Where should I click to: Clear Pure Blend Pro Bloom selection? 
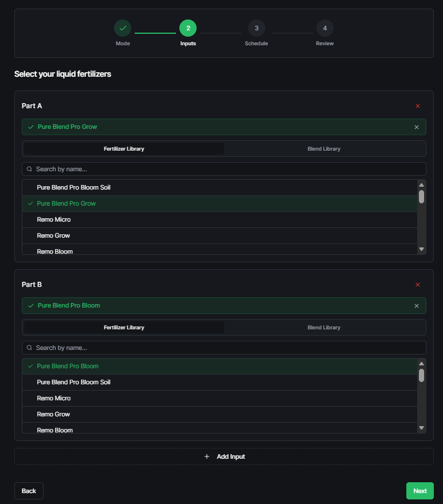(x=417, y=306)
